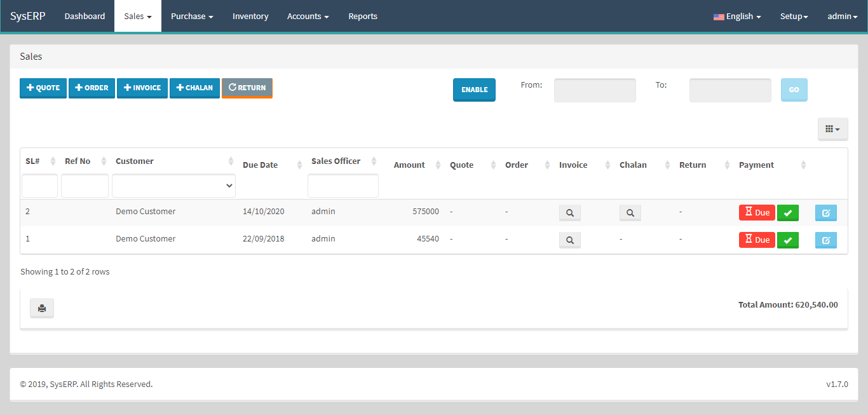Sort by Quote column arrows
Viewport: 868px width, 415px height.
coord(494,165)
